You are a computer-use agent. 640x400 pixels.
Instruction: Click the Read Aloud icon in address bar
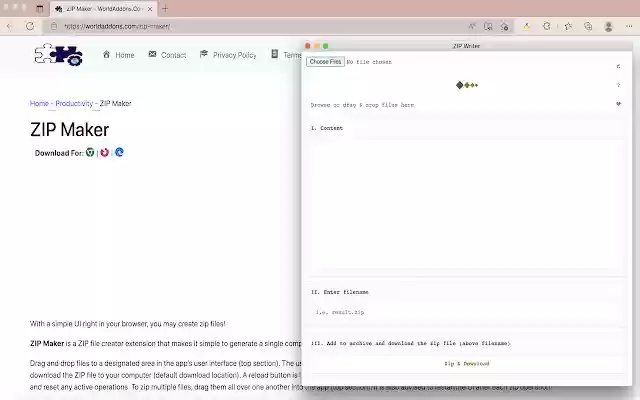pyautogui.click(x=472, y=27)
